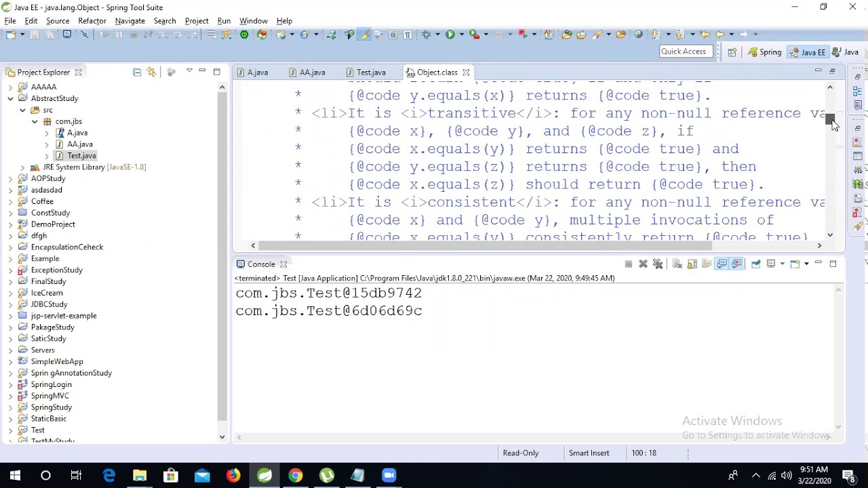Toggle Show Whitespace Characters pilcrow icon
Screen dimensions: 868x488
pos(408,34)
